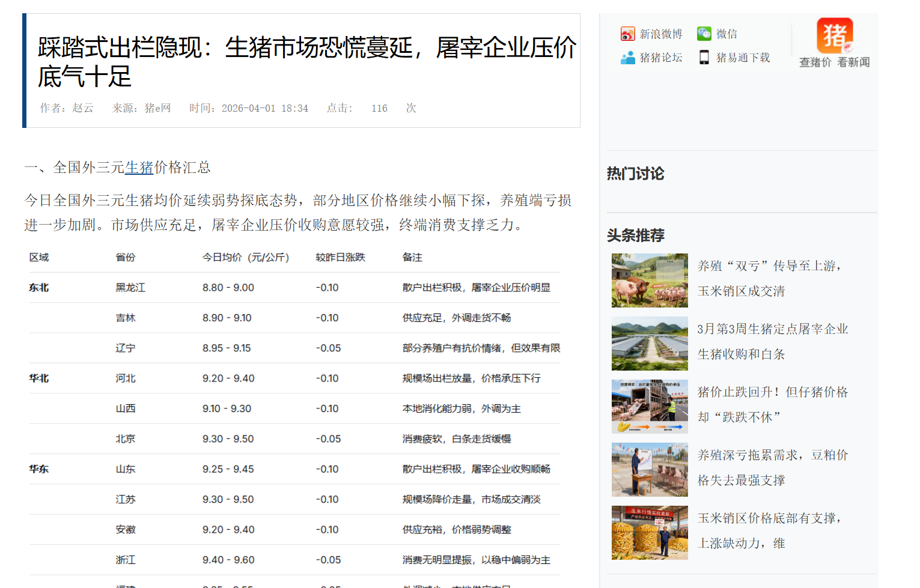This screenshot has height=588, width=920.
Task: Click the Sina Weibo icon
Action: 627,34
